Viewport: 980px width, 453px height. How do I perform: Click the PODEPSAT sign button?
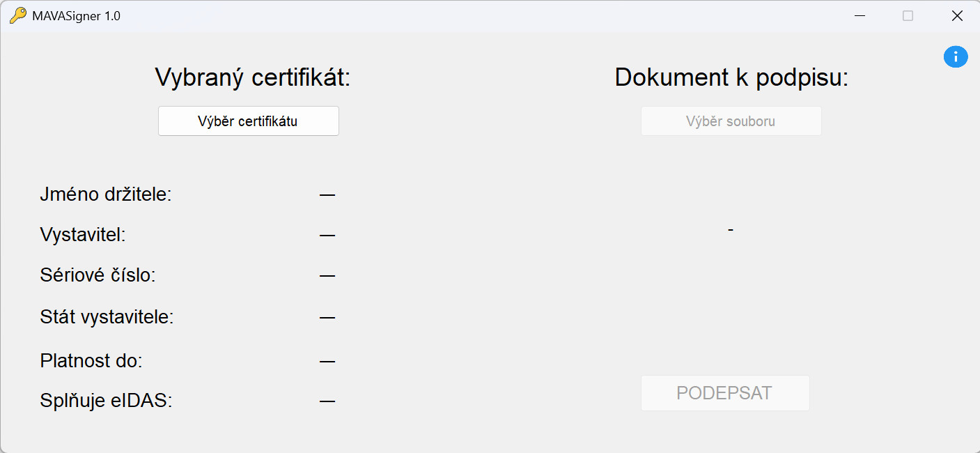click(725, 393)
